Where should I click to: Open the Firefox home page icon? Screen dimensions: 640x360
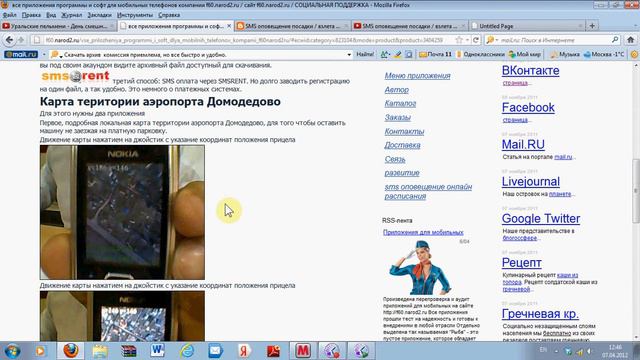pos(631,40)
